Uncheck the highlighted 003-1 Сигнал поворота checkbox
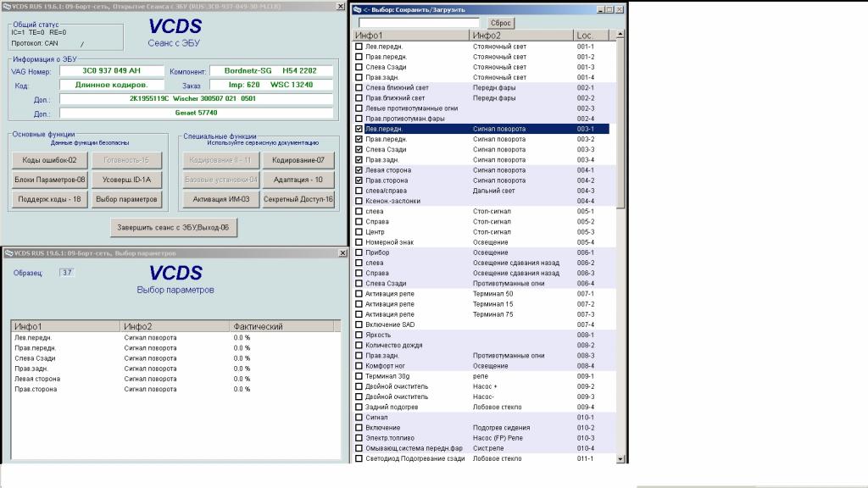The width and height of the screenshot is (868, 488). point(359,129)
